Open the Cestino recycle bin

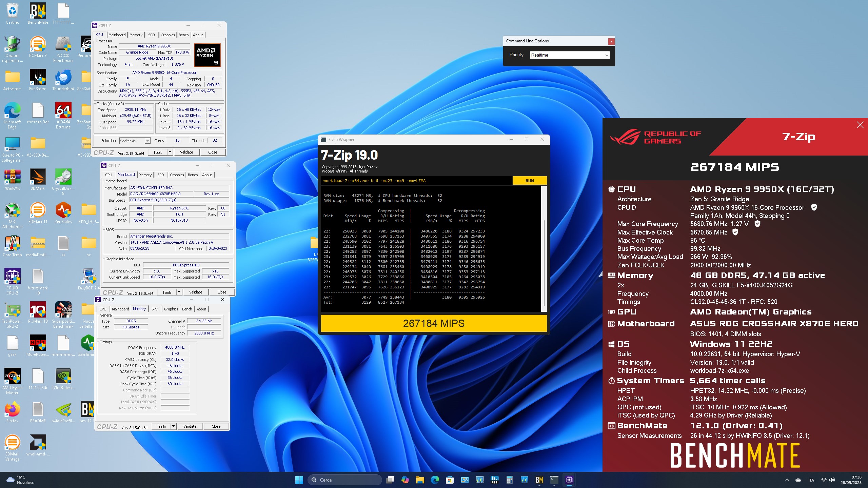pos(12,14)
